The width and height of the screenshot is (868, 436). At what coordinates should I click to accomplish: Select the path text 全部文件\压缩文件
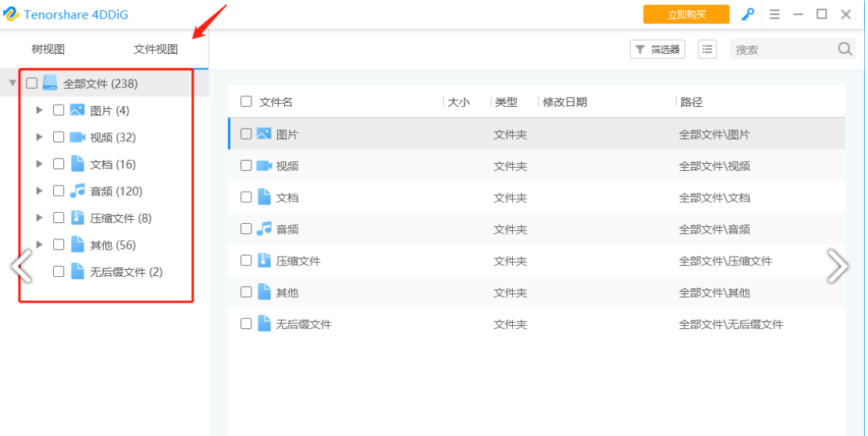point(725,261)
